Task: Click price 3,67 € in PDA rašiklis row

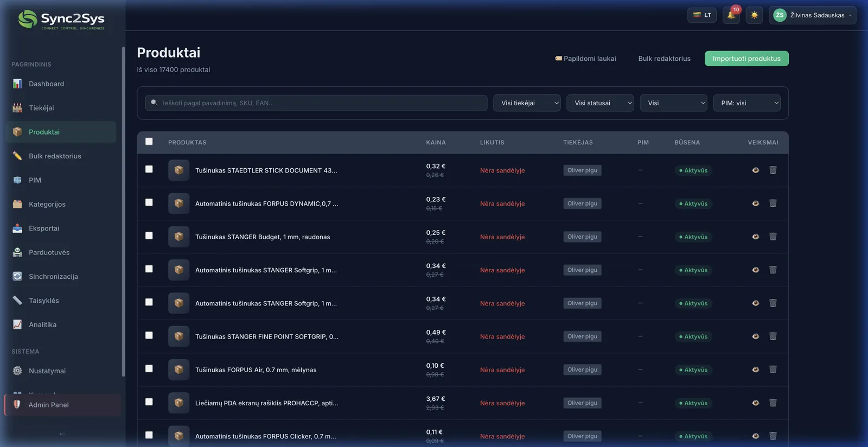Action: 436,399
